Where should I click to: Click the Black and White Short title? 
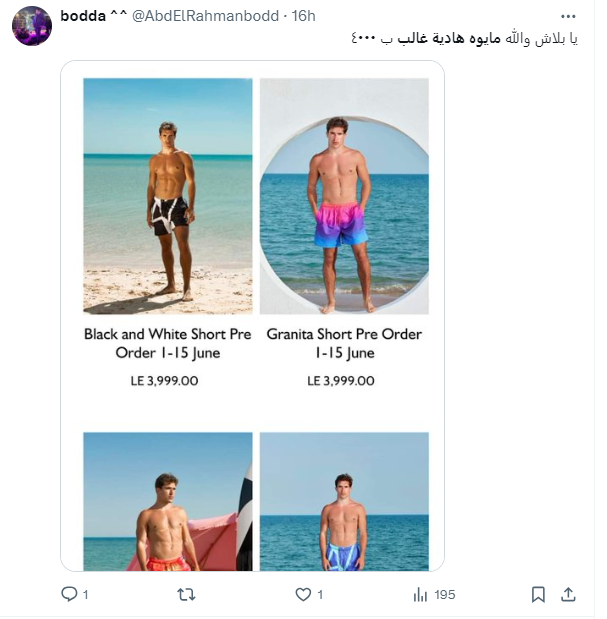pyautogui.click(x=168, y=343)
